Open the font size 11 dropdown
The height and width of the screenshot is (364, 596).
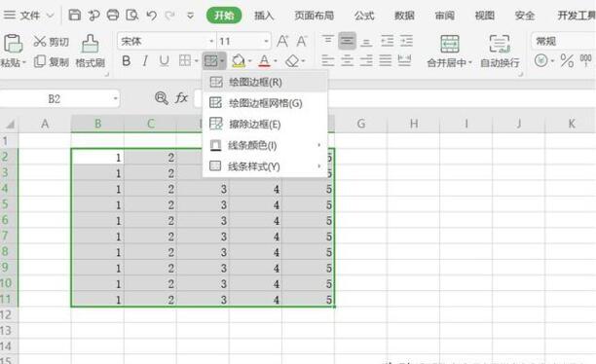pyautogui.click(x=266, y=41)
